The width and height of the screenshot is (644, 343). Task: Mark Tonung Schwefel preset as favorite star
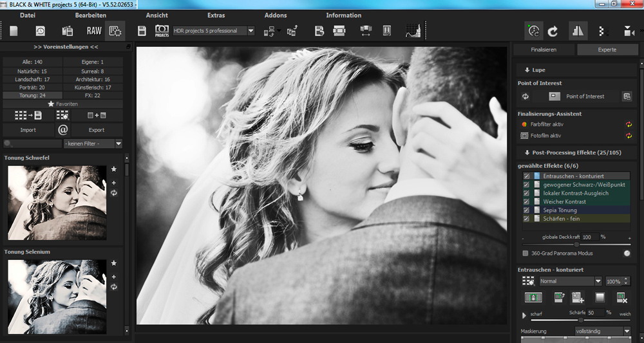tap(114, 169)
